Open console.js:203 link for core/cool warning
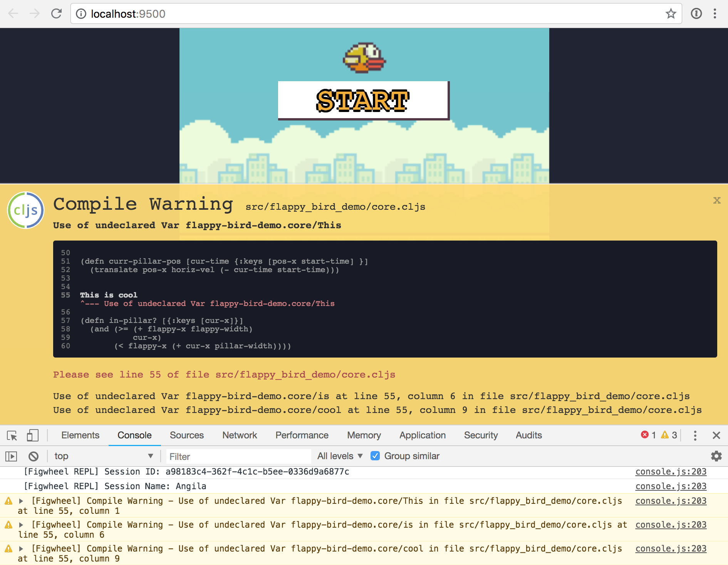Image resolution: width=728 pixels, height=565 pixels. tap(671, 549)
